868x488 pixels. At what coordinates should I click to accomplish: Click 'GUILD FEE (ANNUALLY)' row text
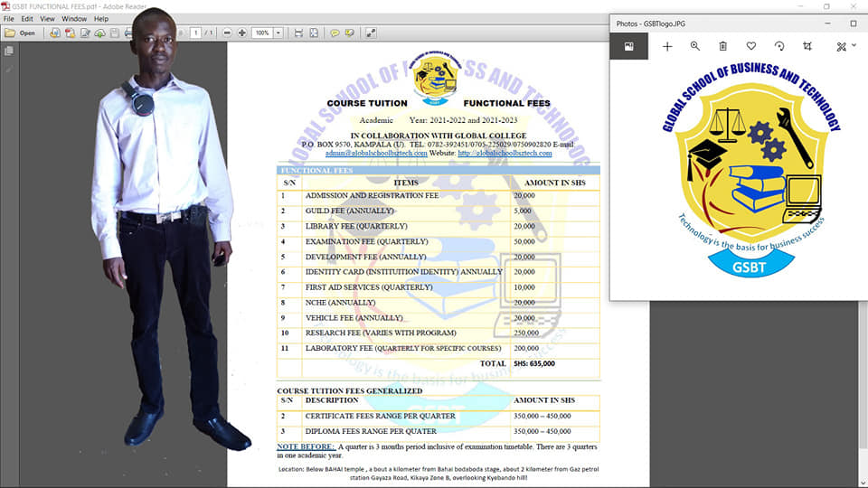(x=349, y=211)
